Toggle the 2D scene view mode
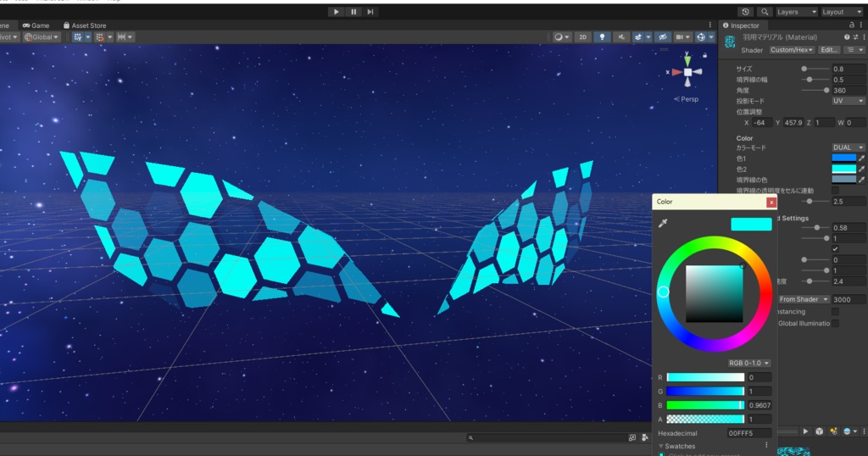This screenshot has width=868, height=456. [x=582, y=37]
